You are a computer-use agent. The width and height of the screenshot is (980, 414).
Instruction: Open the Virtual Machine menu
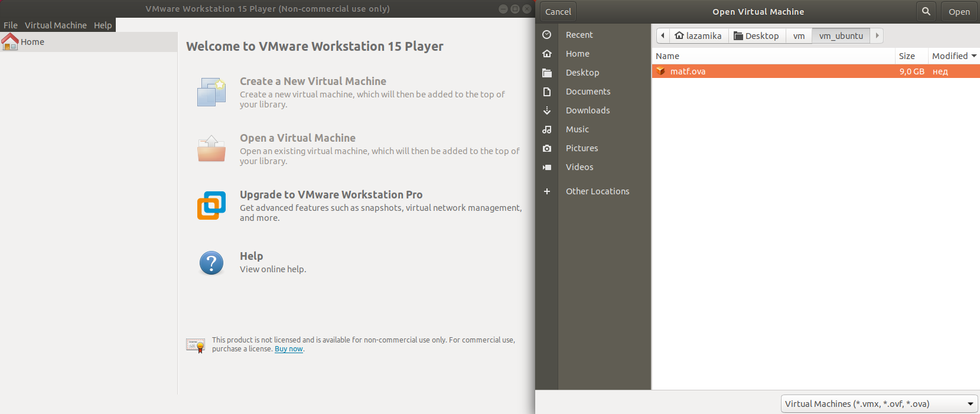tap(56, 25)
